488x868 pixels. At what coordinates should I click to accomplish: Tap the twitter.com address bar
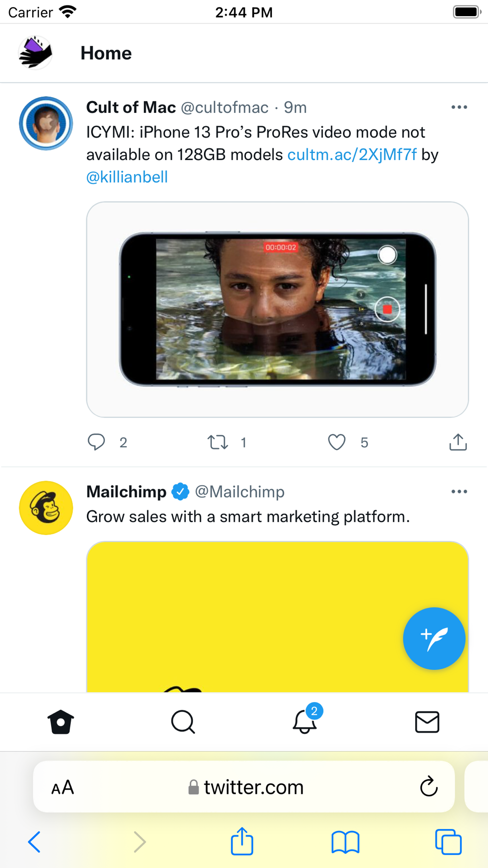click(x=244, y=786)
